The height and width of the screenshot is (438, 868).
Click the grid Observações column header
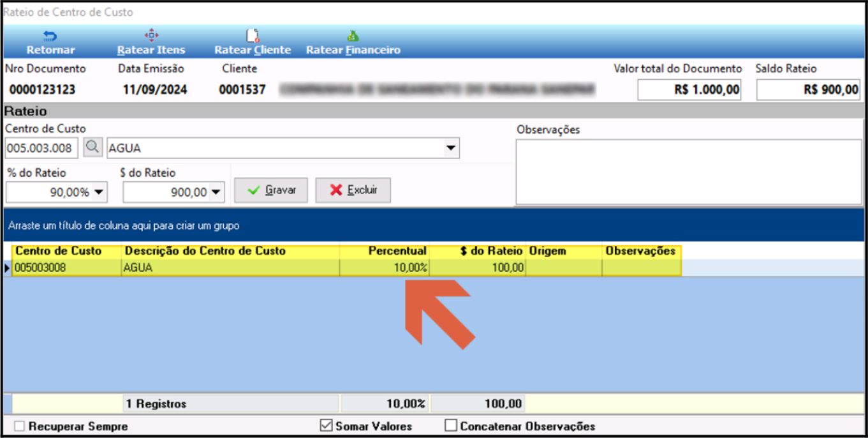click(x=642, y=251)
